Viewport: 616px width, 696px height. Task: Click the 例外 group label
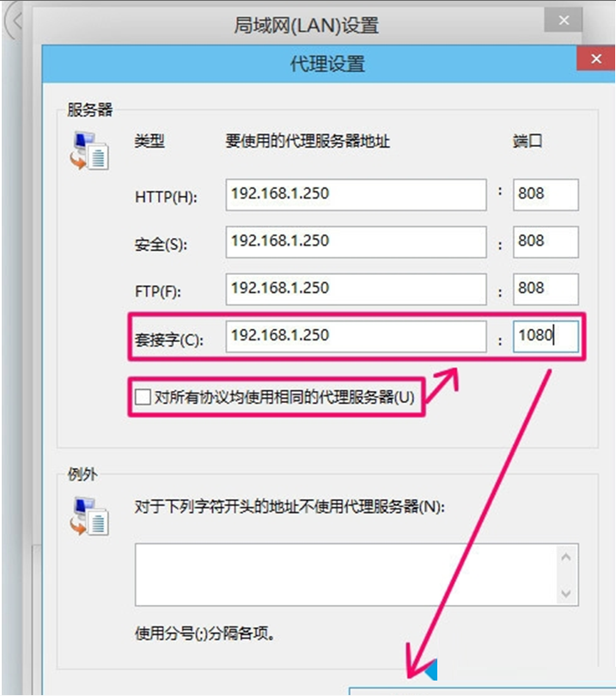(82, 474)
